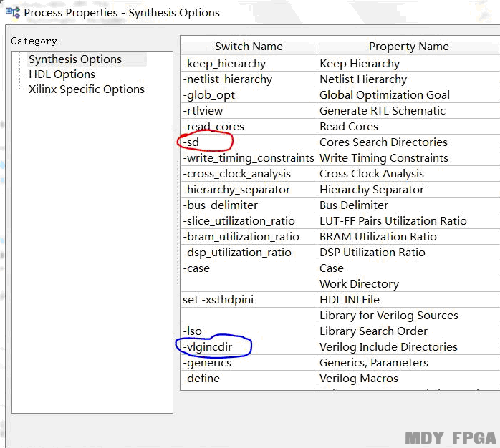Click the Switch Name column header
The width and height of the screenshot is (500, 448).
pos(249,47)
